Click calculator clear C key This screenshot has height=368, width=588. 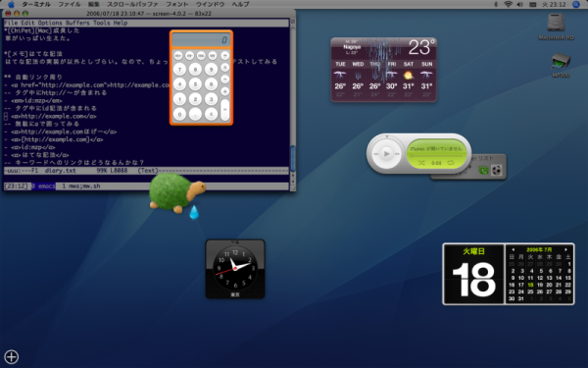click(211, 114)
